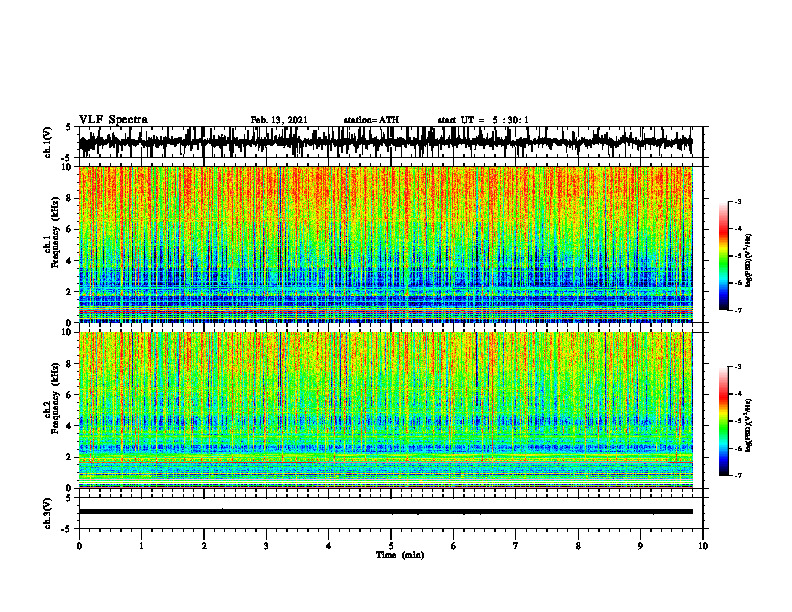Click the "8" kHz tick of ch.2 spectrogram
Viewport: 792px width, 612px height.
pos(71,364)
